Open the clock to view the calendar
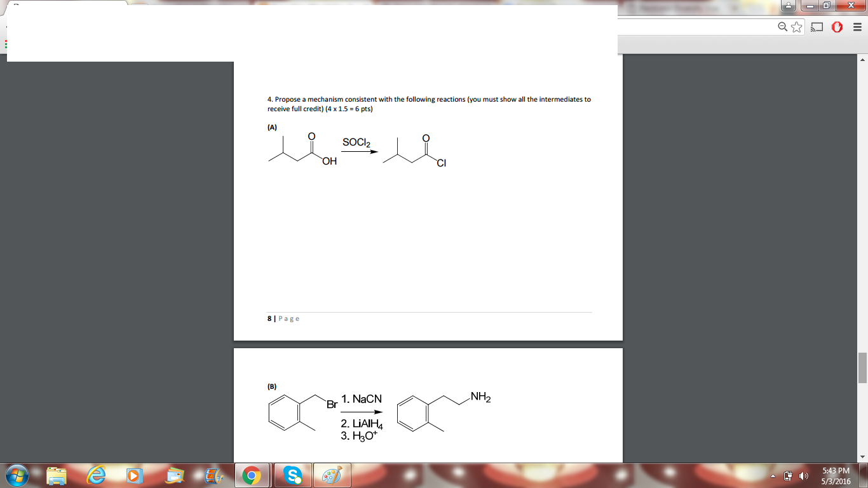868x488 pixels. [x=836, y=475]
